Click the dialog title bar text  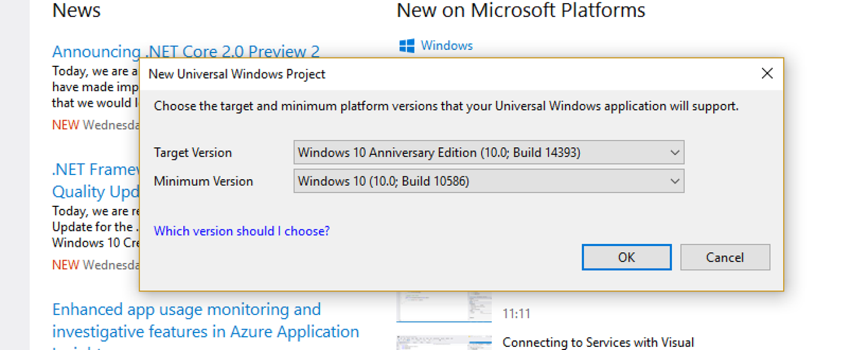click(x=237, y=74)
